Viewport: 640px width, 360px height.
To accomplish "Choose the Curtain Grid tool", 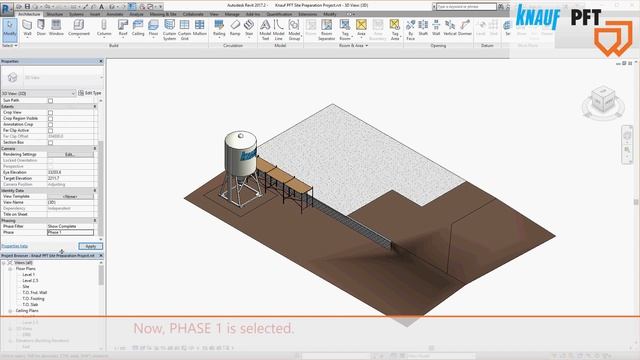I will click(x=184, y=29).
